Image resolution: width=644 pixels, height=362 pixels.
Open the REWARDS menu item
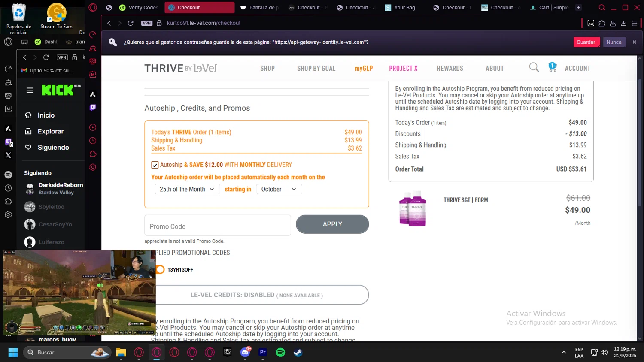coord(450,68)
